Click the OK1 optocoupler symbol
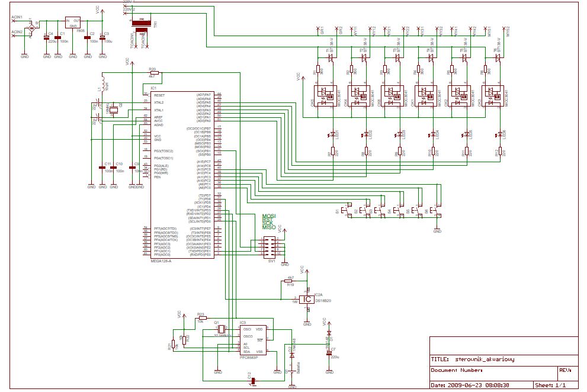The height and width of the screenshot is (392, 587). coord(426,96)
